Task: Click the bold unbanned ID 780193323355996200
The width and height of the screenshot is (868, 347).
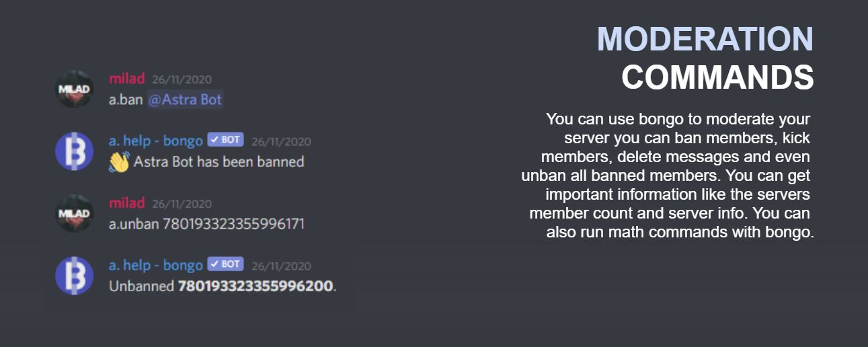Action: point(255,286)
